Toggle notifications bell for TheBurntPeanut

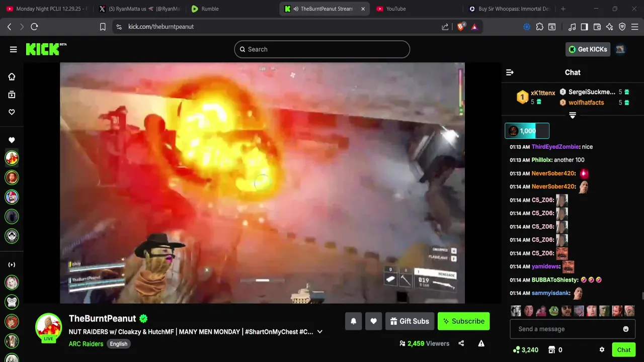click(353, 321)
